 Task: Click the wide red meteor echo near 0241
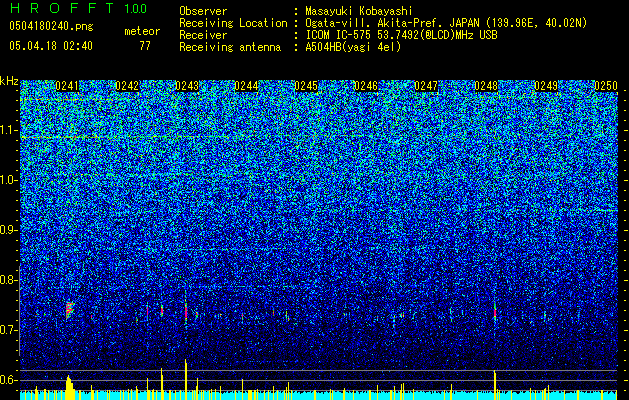click(70, 310)
